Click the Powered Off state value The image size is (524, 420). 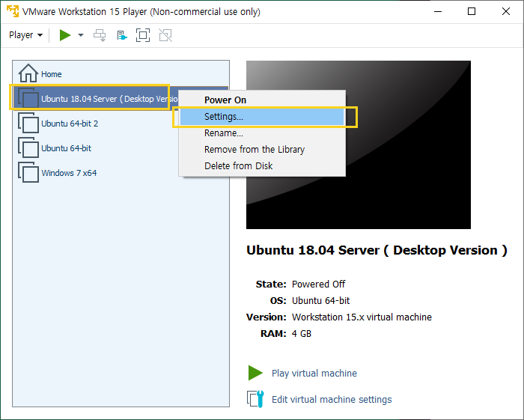[318, 284]
